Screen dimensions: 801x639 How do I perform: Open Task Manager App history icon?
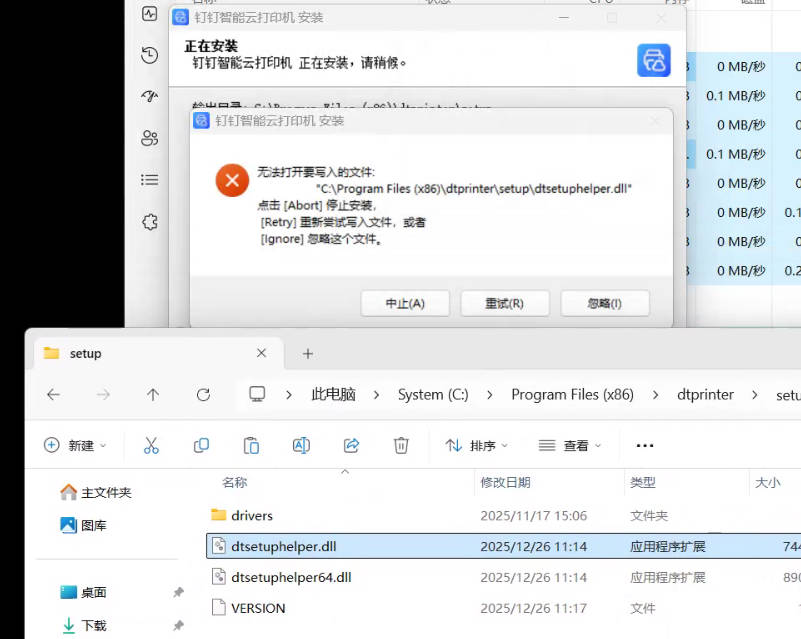(150, 55)
